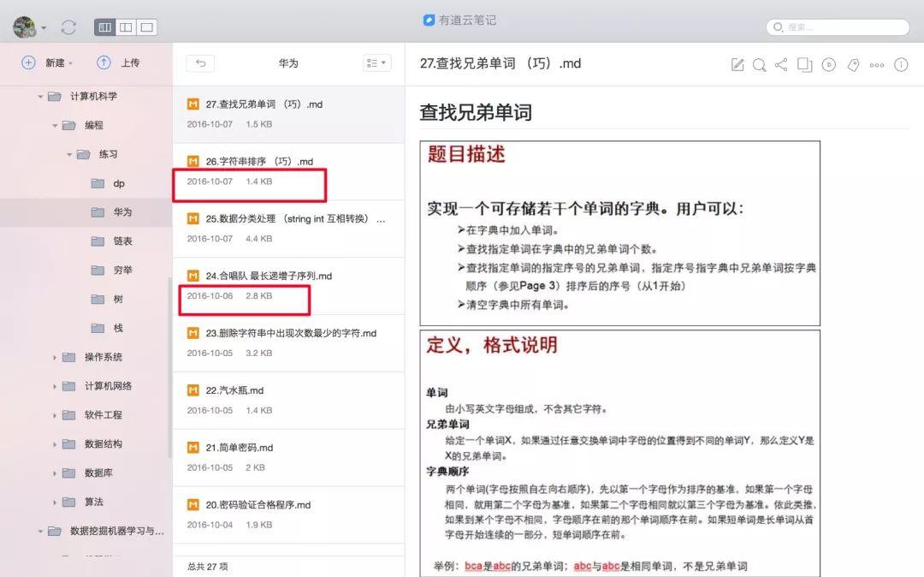
Task: Expand the 操作系统 folder
Action: 55,357
